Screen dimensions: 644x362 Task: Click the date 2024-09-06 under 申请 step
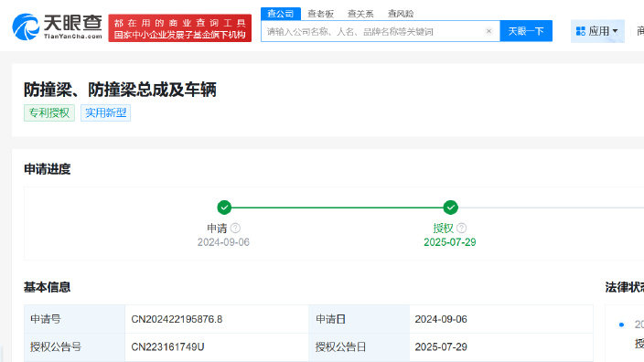coord(223,242)
